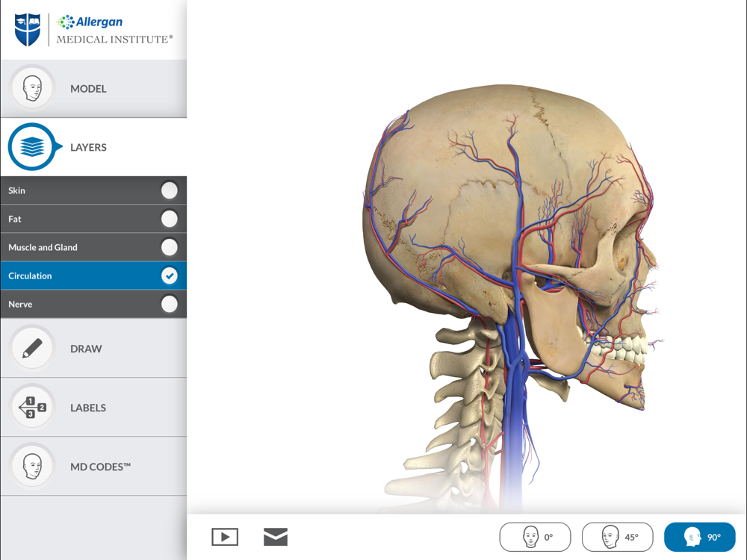Turn on the Fat layer toggle
The image size is (747, 560).
pos(169,219)
